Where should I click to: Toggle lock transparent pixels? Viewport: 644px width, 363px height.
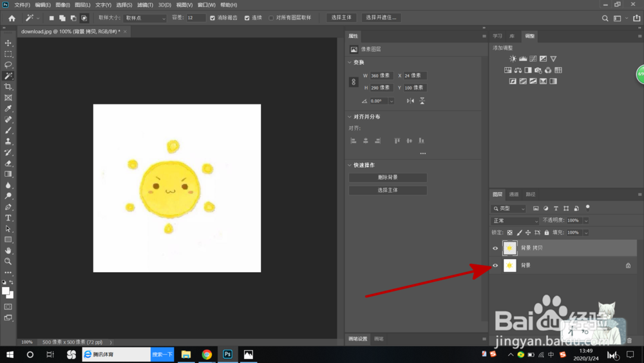pyautogui.click(x=509, y=233)
